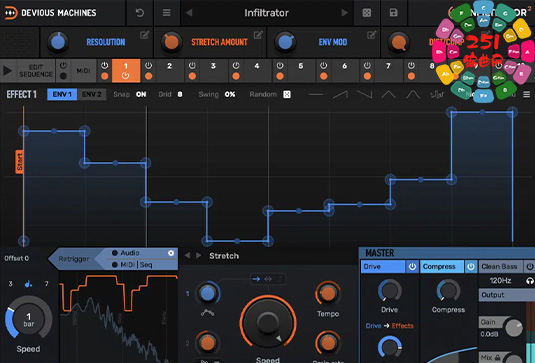Choose the ramp-up envelope shape
The height and width of the screenshot is (363, 535).
coord(340,95)
